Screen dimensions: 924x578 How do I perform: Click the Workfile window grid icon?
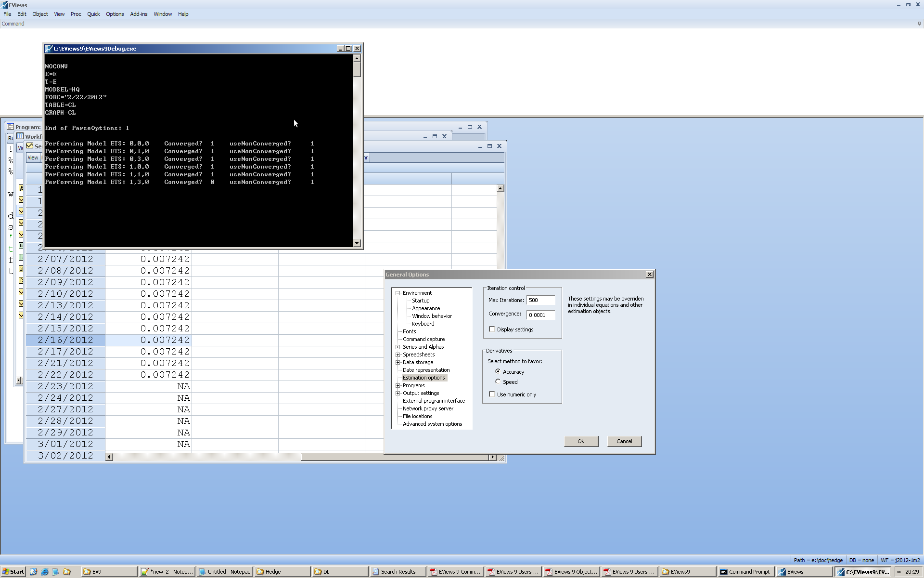point(20,136)
